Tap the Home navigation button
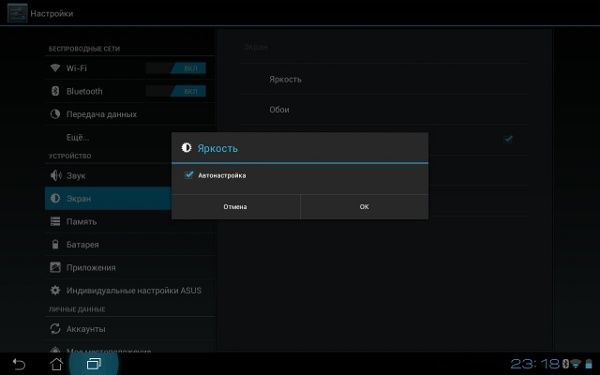This screenshot has height=375, width=600. pyautogui.click(x=56, y=364)
